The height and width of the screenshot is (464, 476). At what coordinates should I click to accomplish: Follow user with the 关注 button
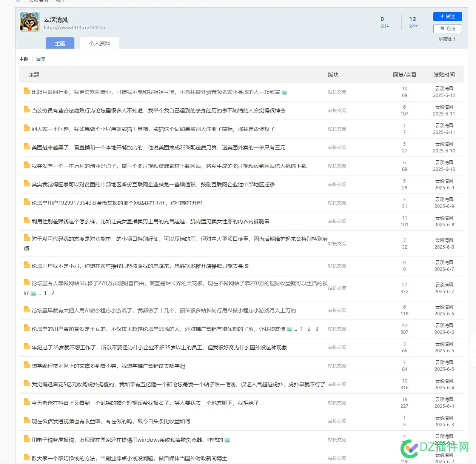click(x=448, y=17)
